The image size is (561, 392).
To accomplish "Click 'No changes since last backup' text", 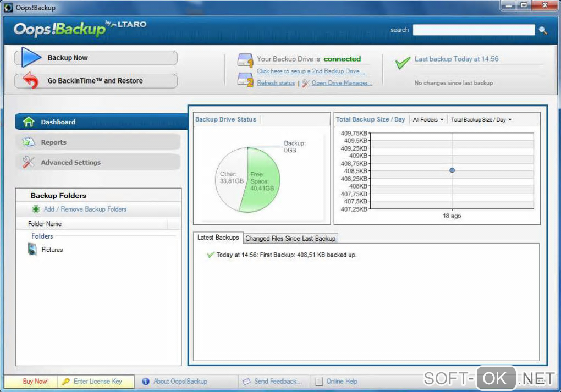I will (454, 83).
